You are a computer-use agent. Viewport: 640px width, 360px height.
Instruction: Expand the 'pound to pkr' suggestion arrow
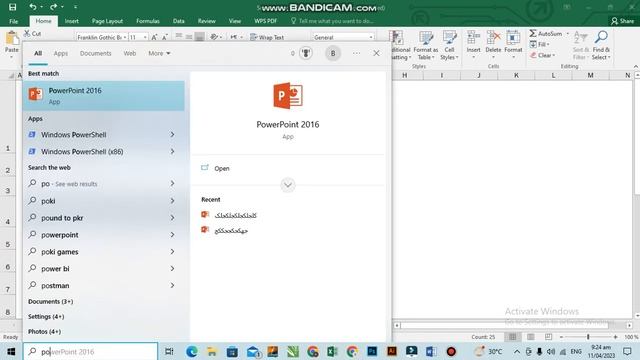[x=172, y=218]
